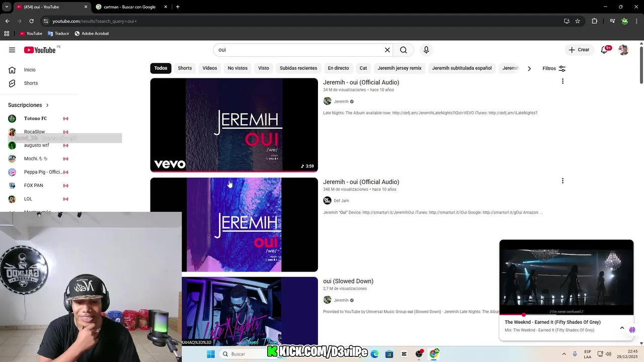Viewport: 644px width, 362px height.
Task: Open Inicio home icon in sidebar
Action: 12,70
